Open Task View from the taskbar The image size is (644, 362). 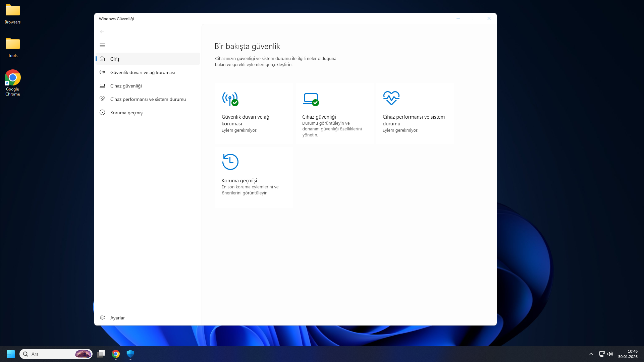point(101,354)
